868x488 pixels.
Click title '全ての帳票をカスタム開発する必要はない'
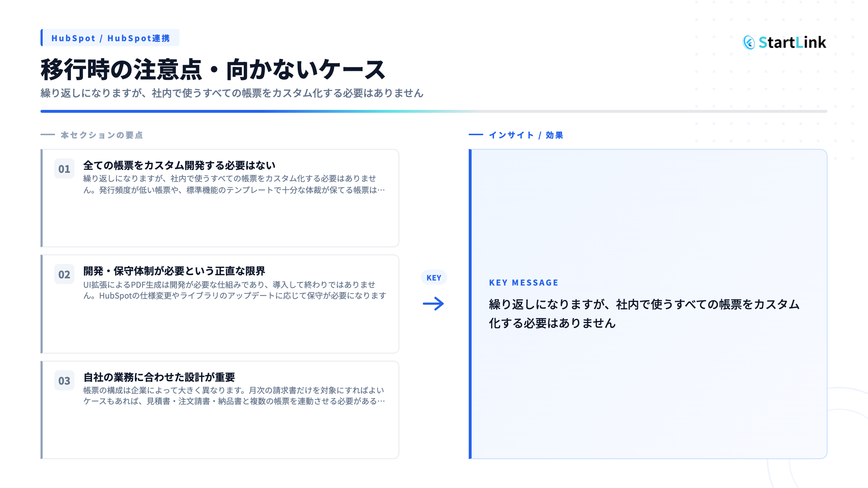click(179, 165)
